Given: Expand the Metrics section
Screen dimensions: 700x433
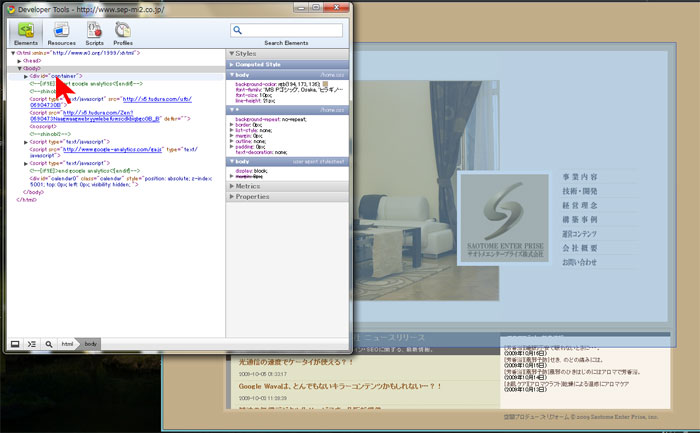Looking at the screenshot, I should pos(232,186).
